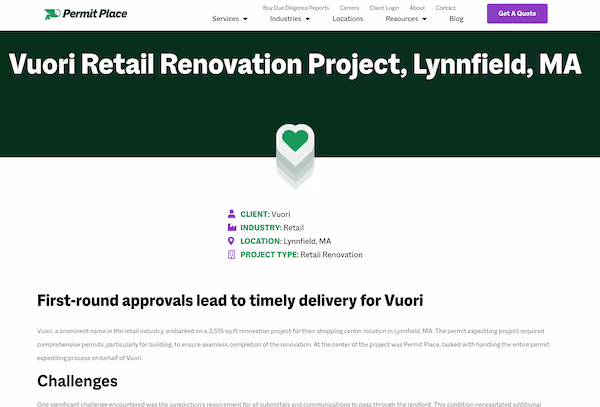600x407 pixels.
Task: Click the Challenges heading
Action: [x=77, y=381]
